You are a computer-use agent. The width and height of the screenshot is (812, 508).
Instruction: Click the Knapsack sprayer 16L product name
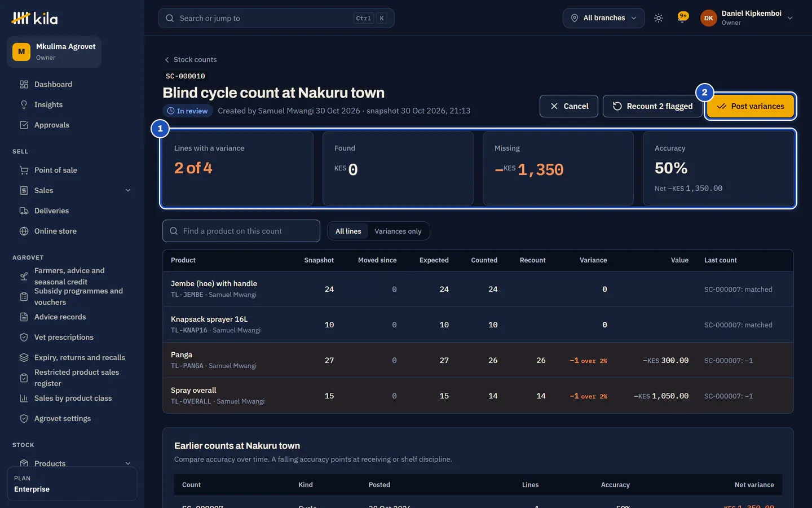209,319
